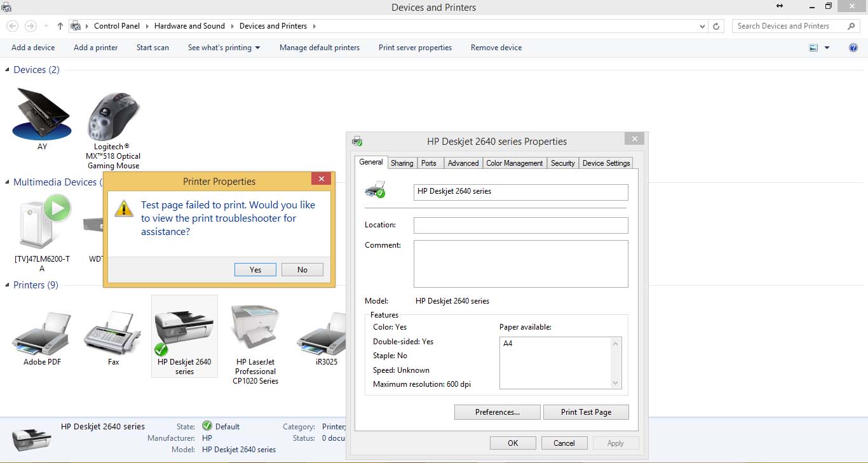Click the Help question mark icon

coord(853,48)
